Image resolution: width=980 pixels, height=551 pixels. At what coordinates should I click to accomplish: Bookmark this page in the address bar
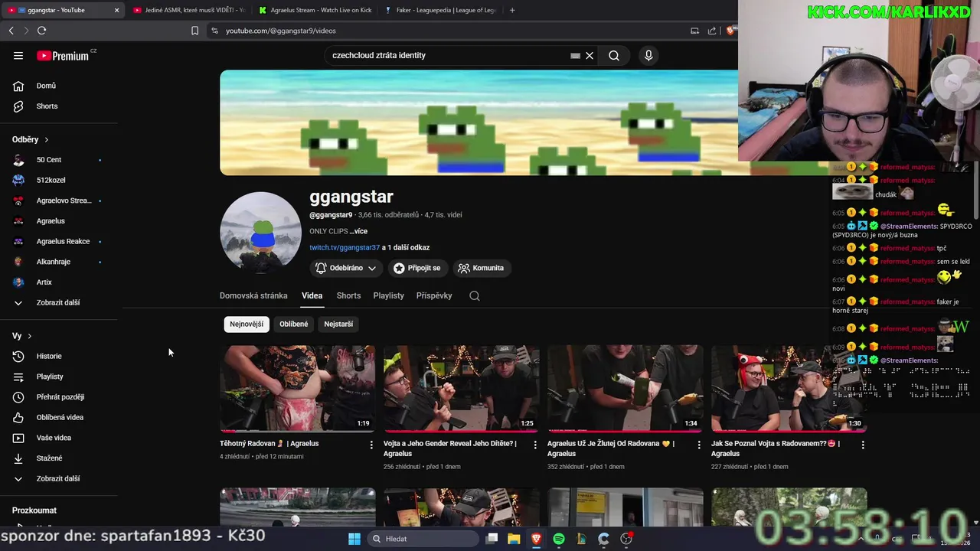[194, 31]
